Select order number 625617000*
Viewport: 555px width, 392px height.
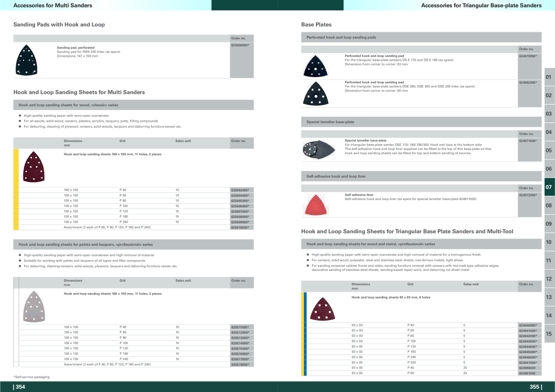[240, 359]
